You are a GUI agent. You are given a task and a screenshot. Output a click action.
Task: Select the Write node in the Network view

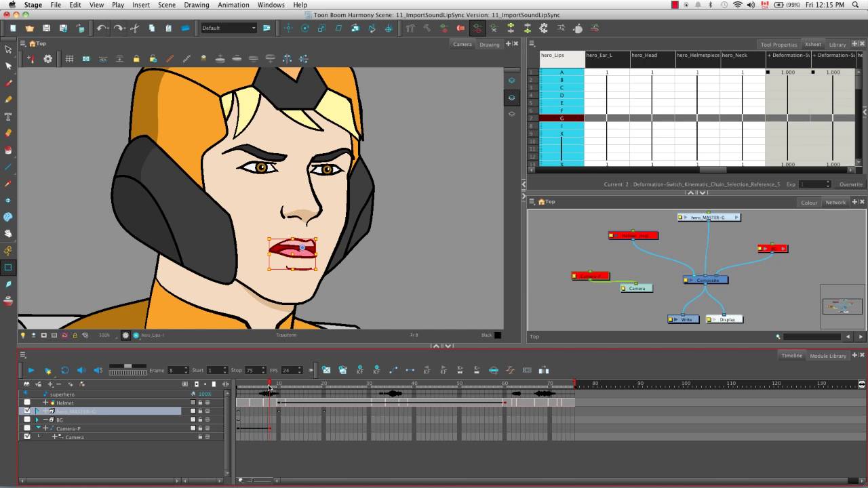tap(683, 319)
